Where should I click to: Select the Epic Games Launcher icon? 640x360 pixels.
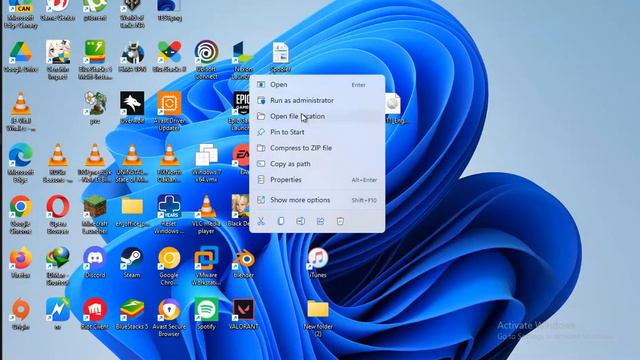tap(240, 111)
